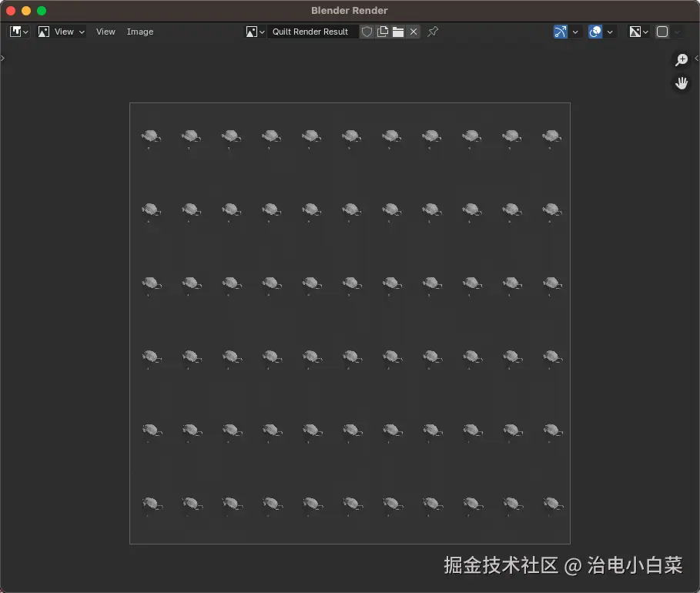The height and width of the screenshot is (593, 700).
Task: Open the image editor View mode dropdown
Action: pos(61,32)
